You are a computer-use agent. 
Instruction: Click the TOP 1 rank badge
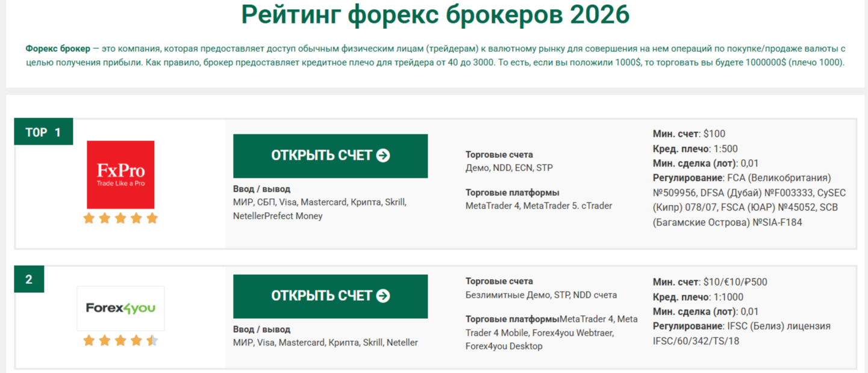43,132
